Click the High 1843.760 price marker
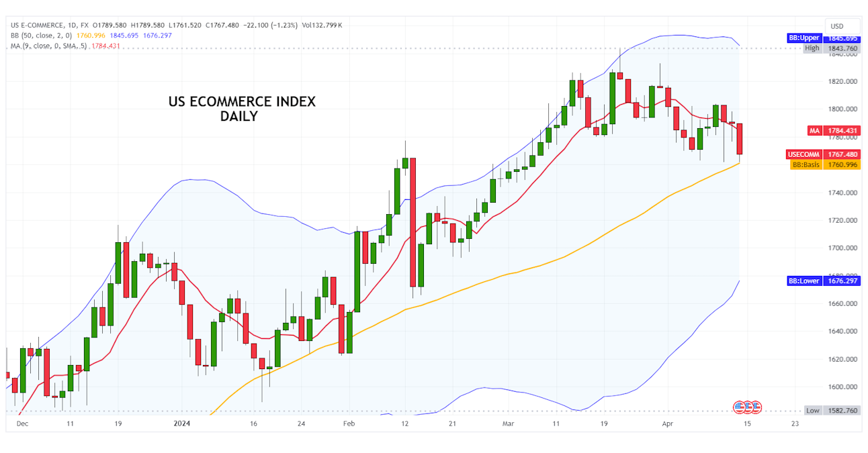Screen dimensions: 868x453 pyautogui.click(x=824, y=48)
